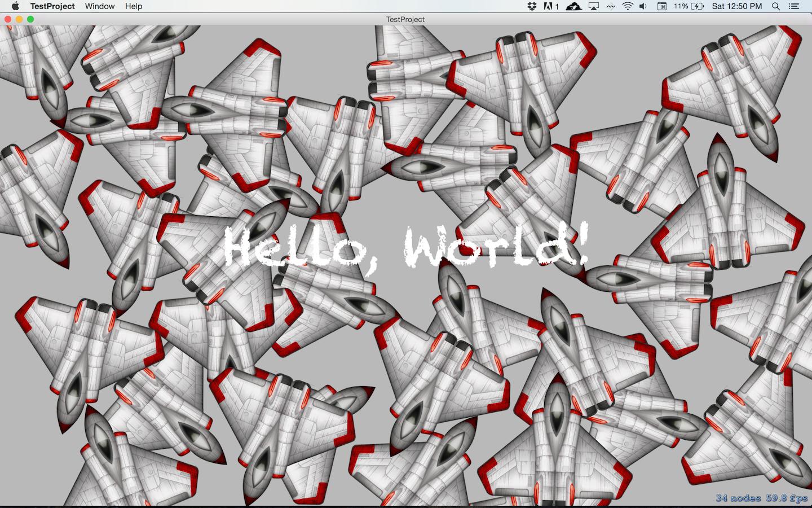Open the AirPlay display menu
Viewport: 812px width, 508px height.
594,6
